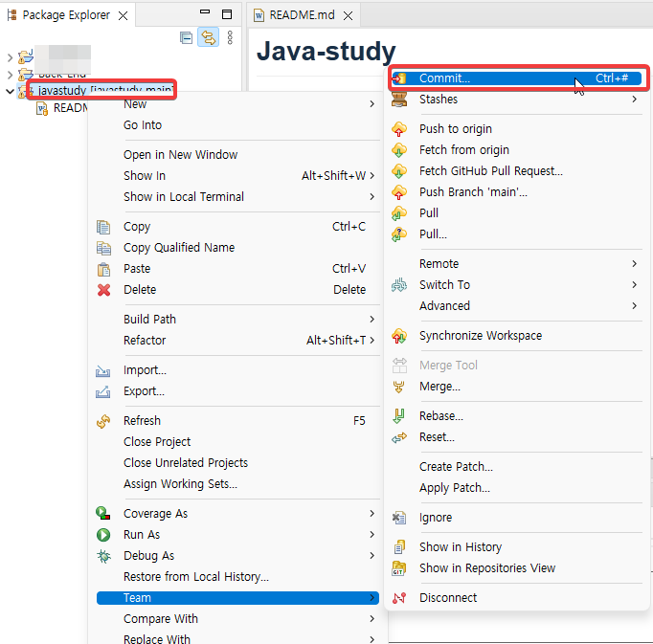
Task: Choose Close Project
Action: pyautogui.click(x=157, y=442)
